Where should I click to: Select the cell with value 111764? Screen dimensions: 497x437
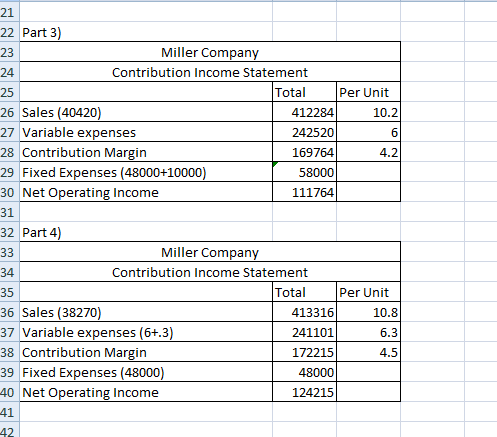[x=304, y=192]
